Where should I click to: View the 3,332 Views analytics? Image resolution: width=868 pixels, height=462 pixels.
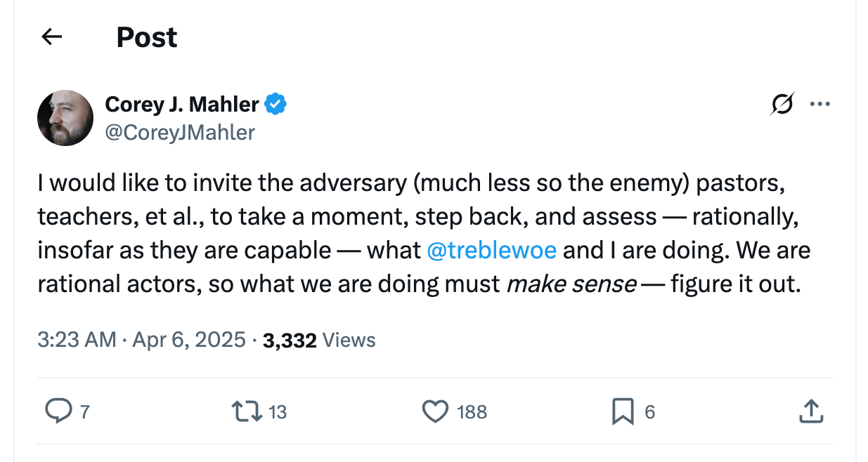[319, 340]
